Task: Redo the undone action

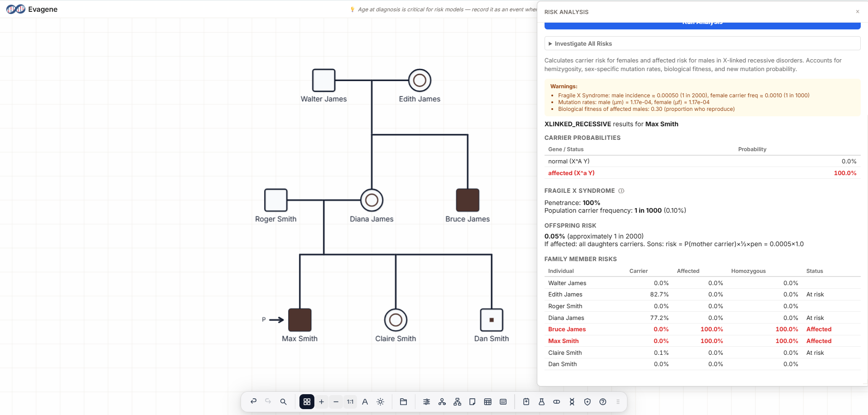Action: pyautogui.click(x=268, y=401)
